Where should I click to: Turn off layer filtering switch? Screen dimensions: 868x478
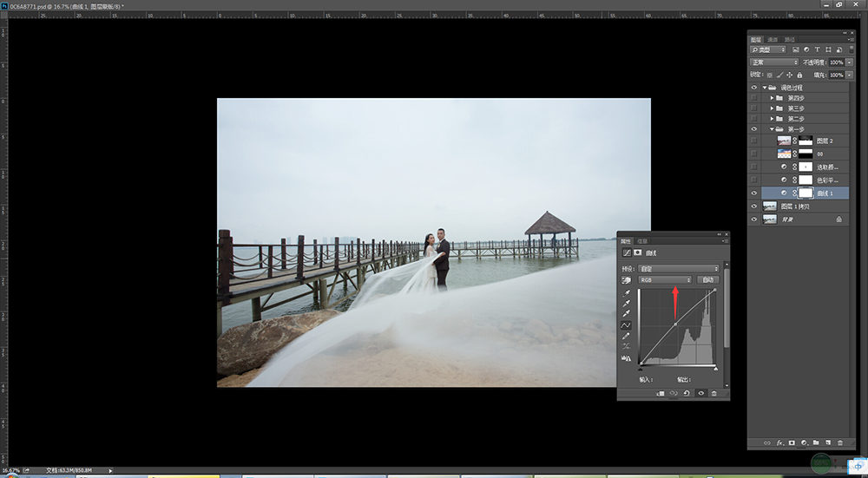[x=851, y=49]
